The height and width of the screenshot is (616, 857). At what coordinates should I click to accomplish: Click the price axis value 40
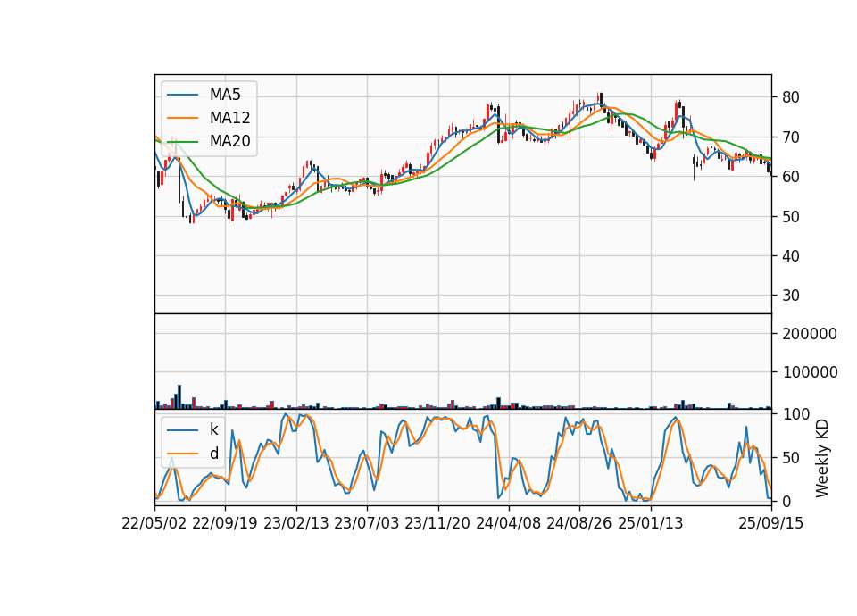pos(791,256)
